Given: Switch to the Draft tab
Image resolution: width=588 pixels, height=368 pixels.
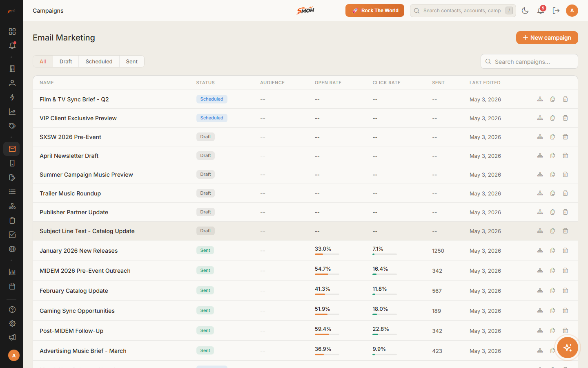Looking at the screenshot, I should [x=66, y=61].
